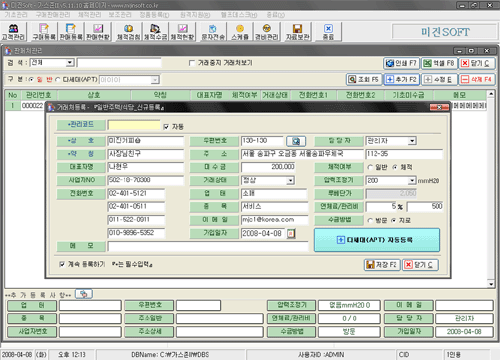Select 일반 radio in 구분 row
This screenshot has height=360, width=500.
click(32, 79)
